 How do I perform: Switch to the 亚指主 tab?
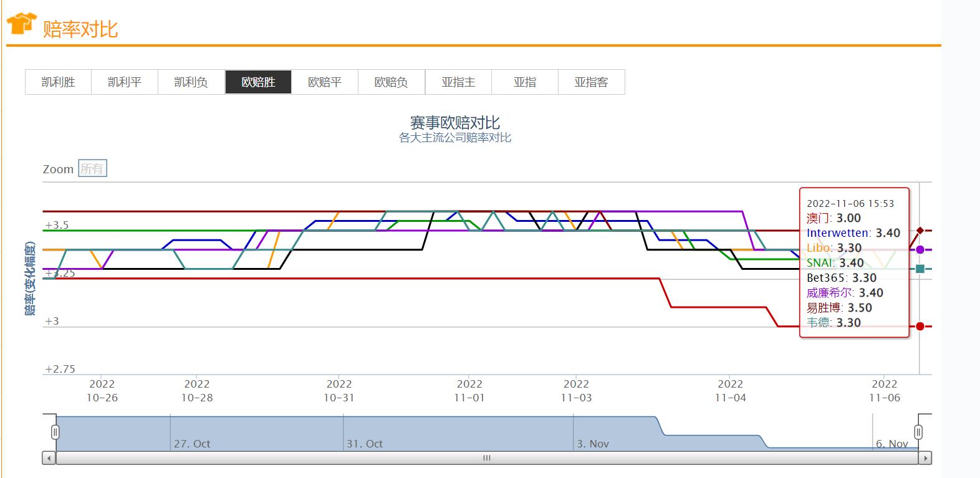click(458, 82)
